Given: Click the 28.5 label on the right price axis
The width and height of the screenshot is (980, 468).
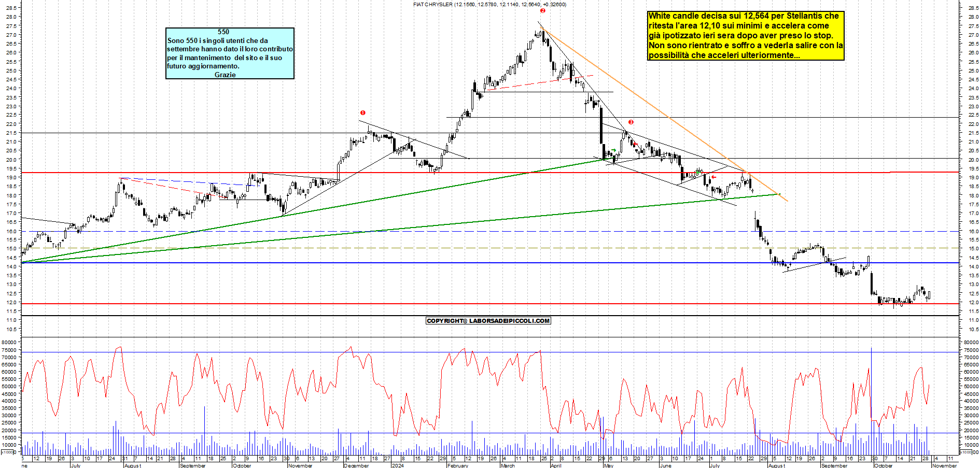Looking at the screenshot, I should [x=973, y=8].
